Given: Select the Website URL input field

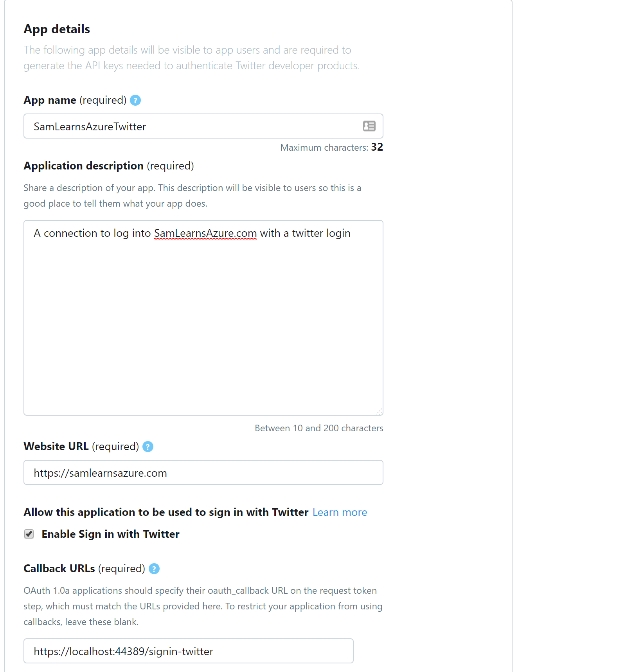Looking at the screenshot, I should point(203,472).
